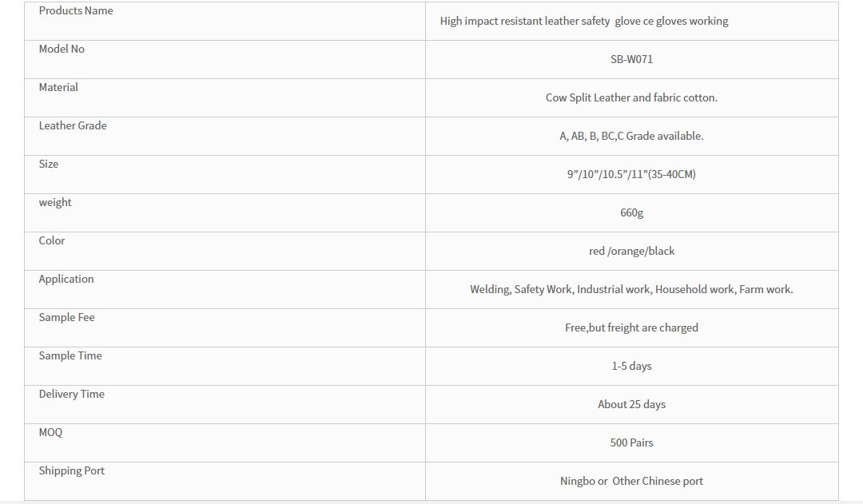Click the MOQ row label
The image size is (863, 504).
(50, 432)
